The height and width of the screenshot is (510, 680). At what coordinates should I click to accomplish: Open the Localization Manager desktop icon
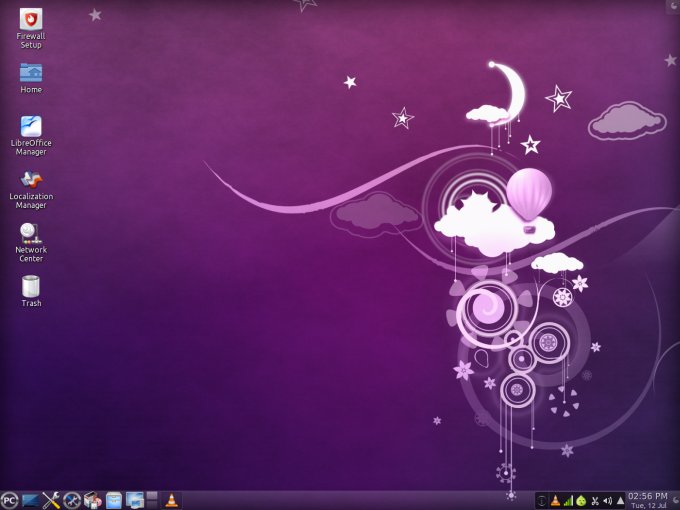point(31,190)
